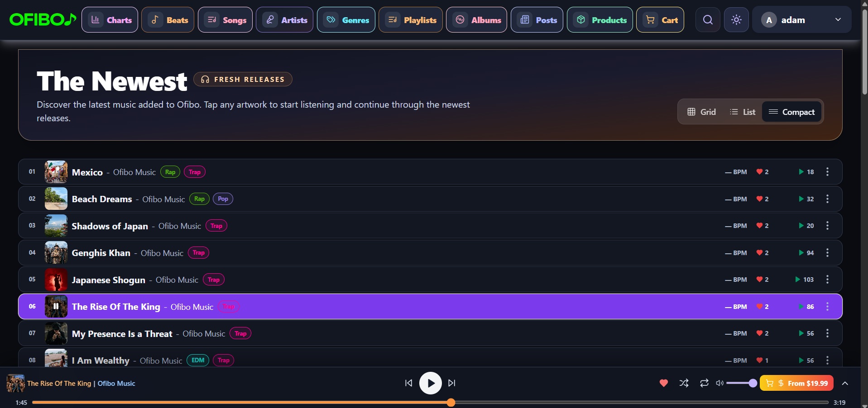Toggle favorite heart in the player bar
868x408 pixels.
tap(664, 383)
